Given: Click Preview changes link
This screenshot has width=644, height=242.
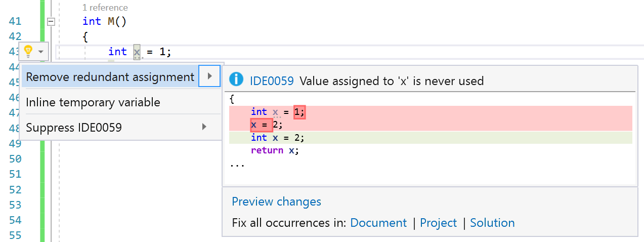Looking at the screenshot, I should 276,201.
